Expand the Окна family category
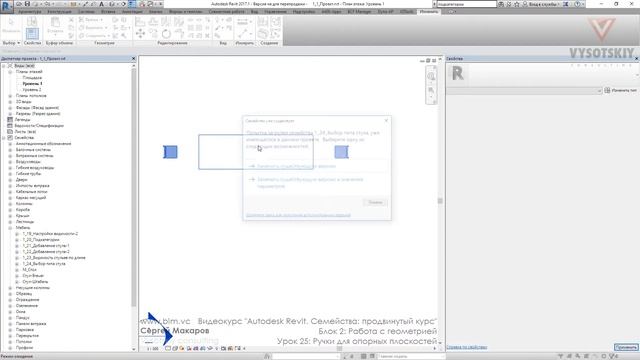This screenshot has width=640, height=360. click(x=10, y=311)
